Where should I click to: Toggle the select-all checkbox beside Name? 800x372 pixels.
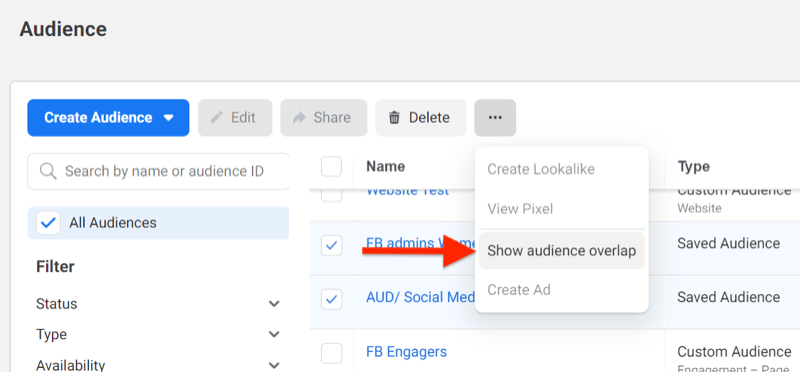point(332,166)
